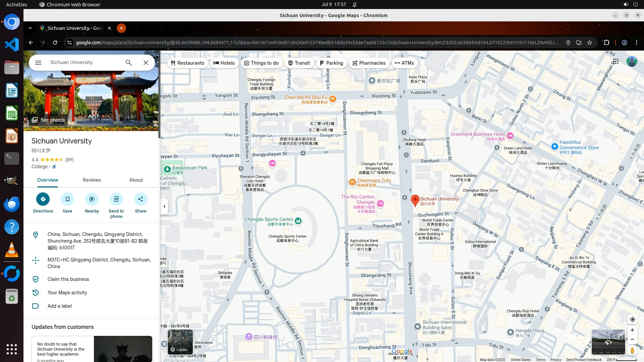Save Sichuan University with bookmark icon
Viewport: 644px width, 362px height.
(x=67, y=199)
